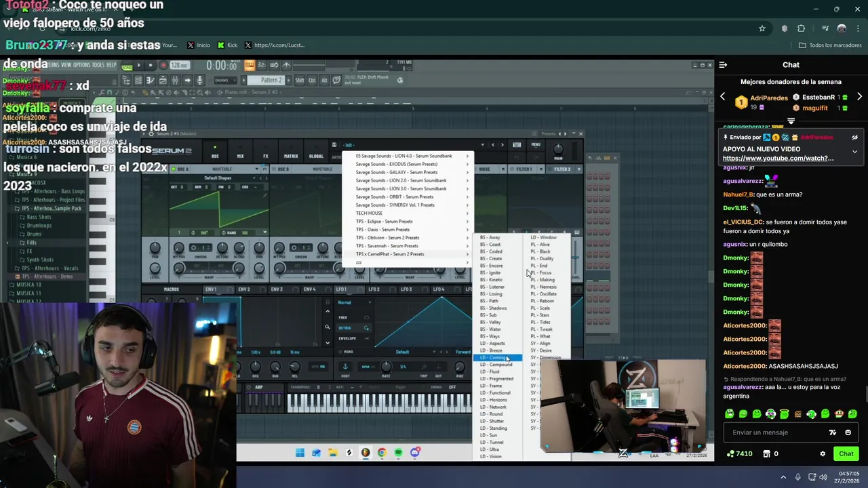Bookmark this page star icon in browser

point(762,28)
